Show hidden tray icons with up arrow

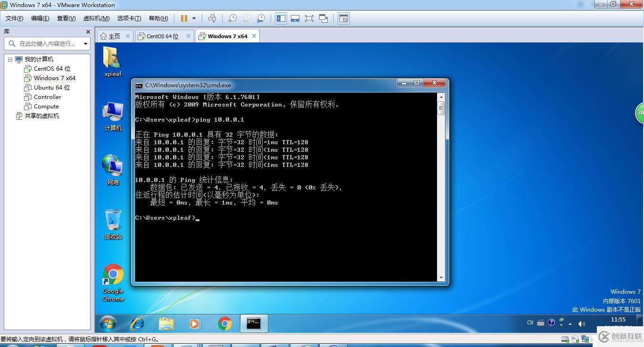click(570, 324)
